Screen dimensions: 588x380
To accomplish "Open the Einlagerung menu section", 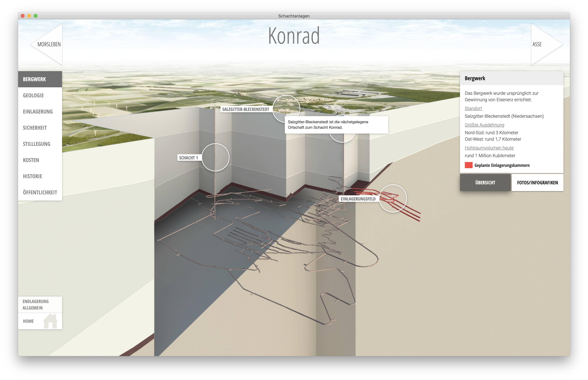I will (x=38, y=112).
